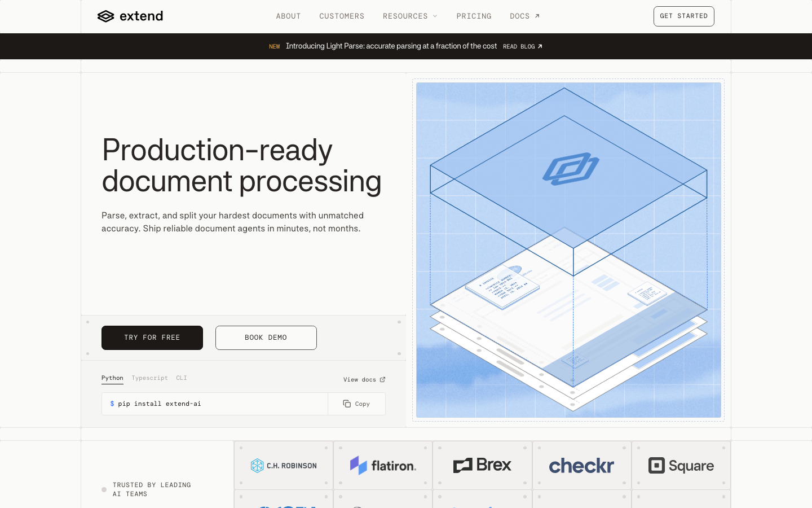Click the pip install extend-ai command field

(x=215, y=404)
